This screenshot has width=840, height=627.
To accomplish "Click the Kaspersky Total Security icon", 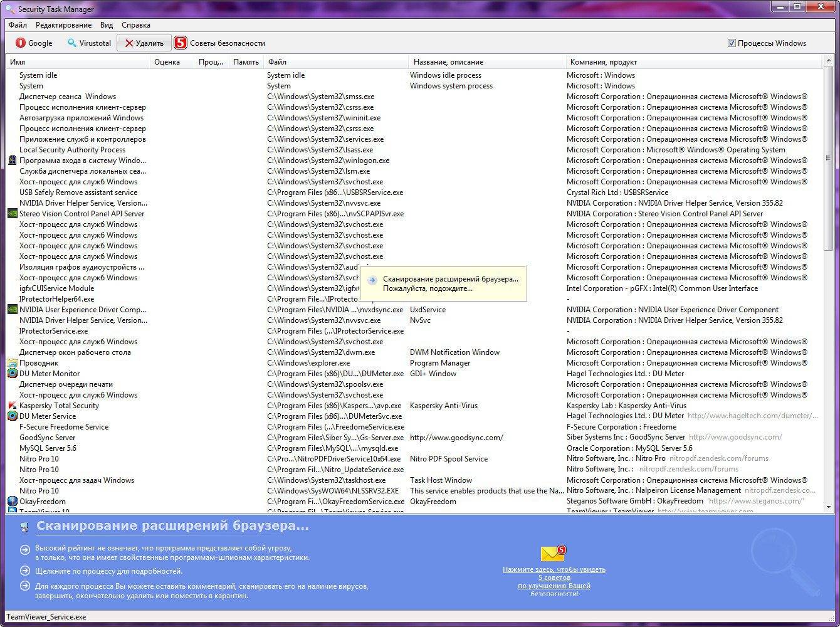I will 12,406.
